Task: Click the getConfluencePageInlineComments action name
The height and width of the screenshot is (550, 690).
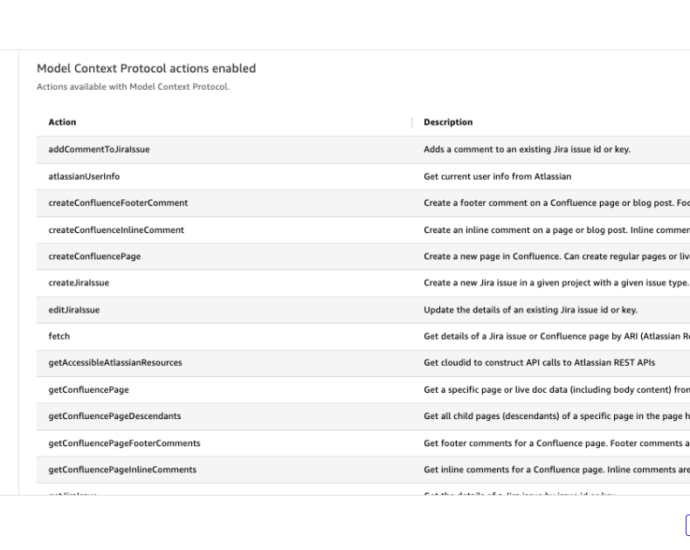Action: point(122,469)
